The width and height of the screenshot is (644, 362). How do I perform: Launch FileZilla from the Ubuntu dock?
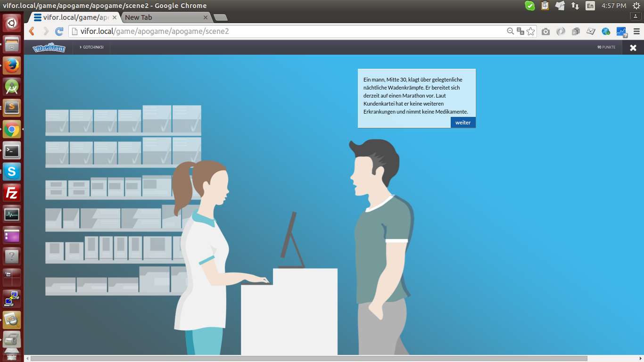[x=12, y=193]
